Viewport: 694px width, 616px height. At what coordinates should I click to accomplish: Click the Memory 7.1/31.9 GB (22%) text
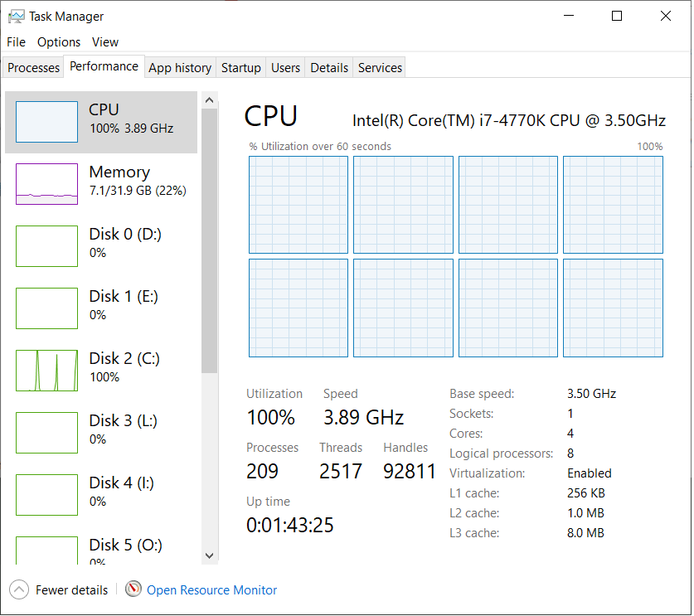pyautogui.click(x=138, y=192)
